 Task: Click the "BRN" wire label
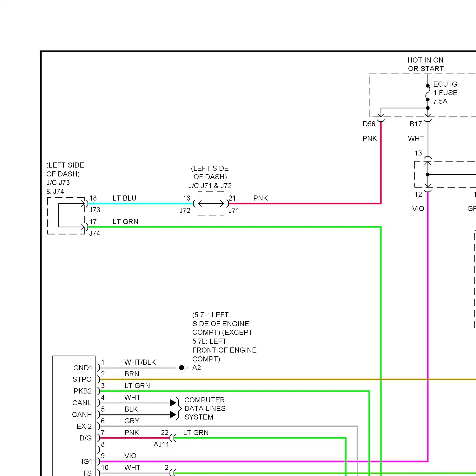tap(132, 374)
